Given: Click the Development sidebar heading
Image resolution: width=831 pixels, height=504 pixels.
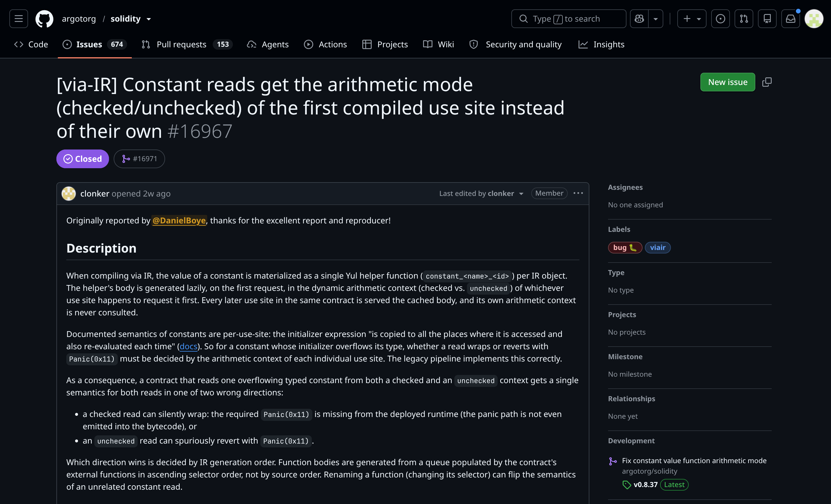Looking at the screenshot, I should 631,441.
